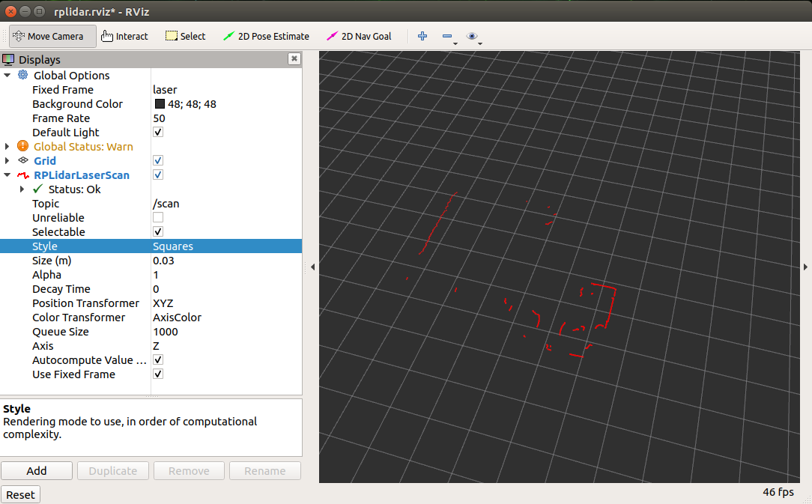
Task: Edit the Size (m) value field
Action: coord(225,261)
